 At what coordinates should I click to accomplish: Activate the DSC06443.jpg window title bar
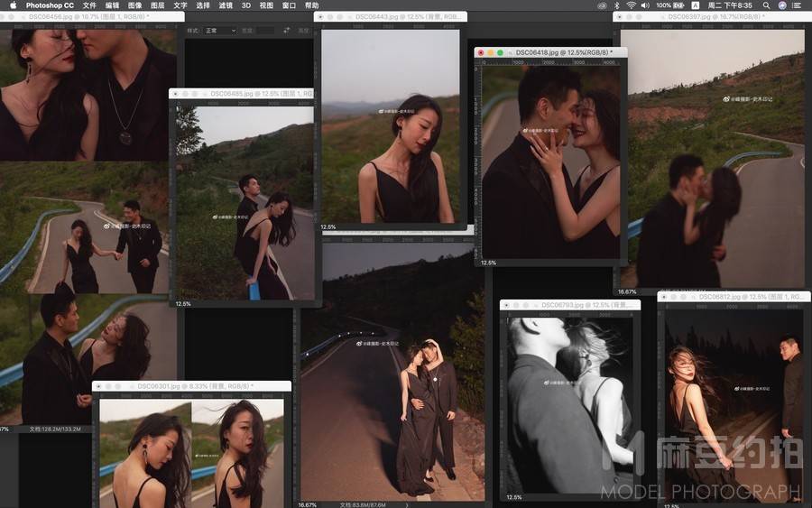pos(391,16)
